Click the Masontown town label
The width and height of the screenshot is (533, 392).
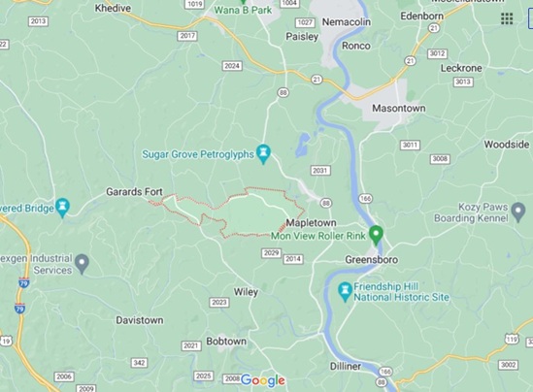pyautogui.click(x=399, y=109)
